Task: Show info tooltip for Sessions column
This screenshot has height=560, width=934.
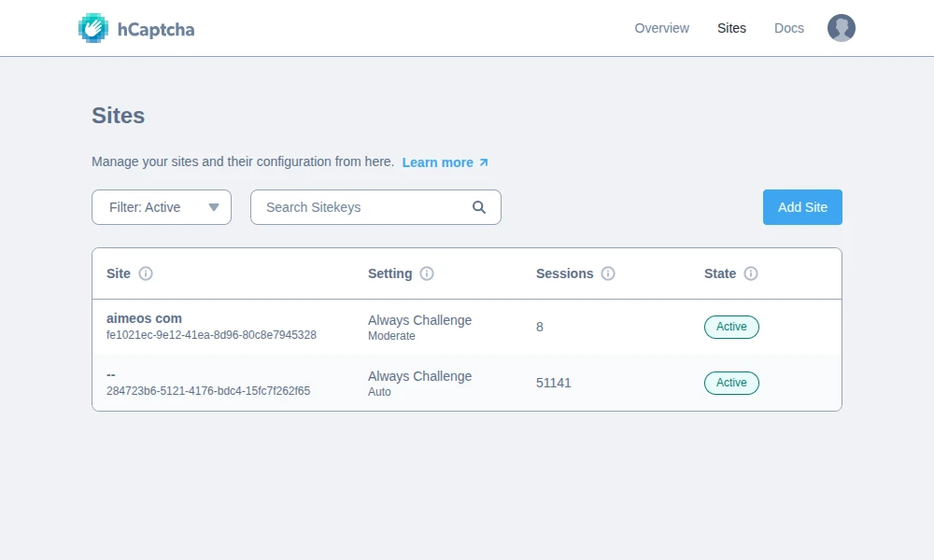Action: (x=608, y=273)
